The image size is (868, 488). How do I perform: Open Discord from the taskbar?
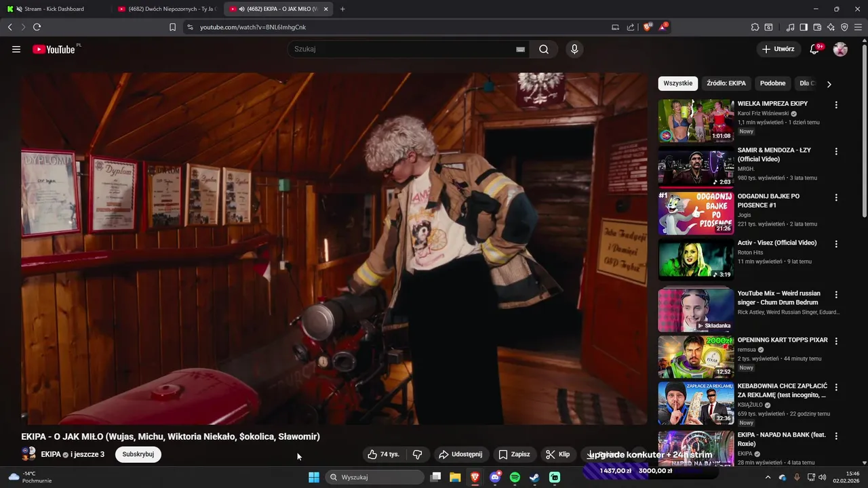(x=495, y=477)
